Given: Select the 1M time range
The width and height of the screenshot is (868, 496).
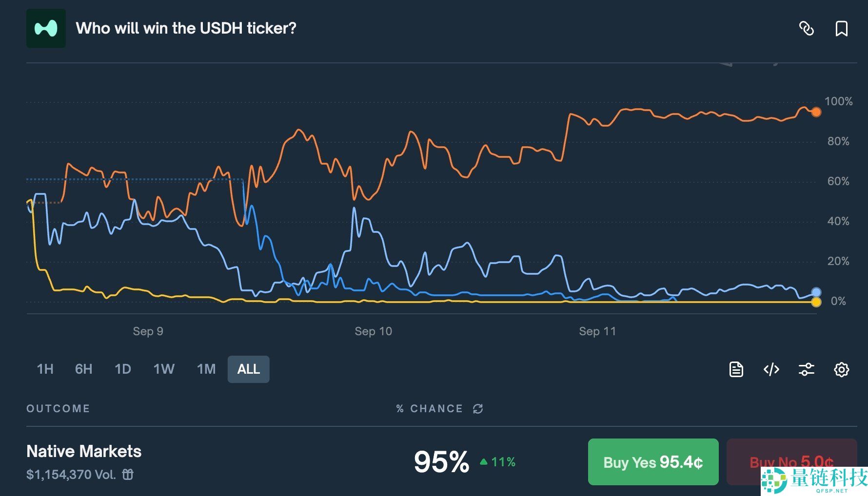Looking at the screenshot, I should pos(206,369).
